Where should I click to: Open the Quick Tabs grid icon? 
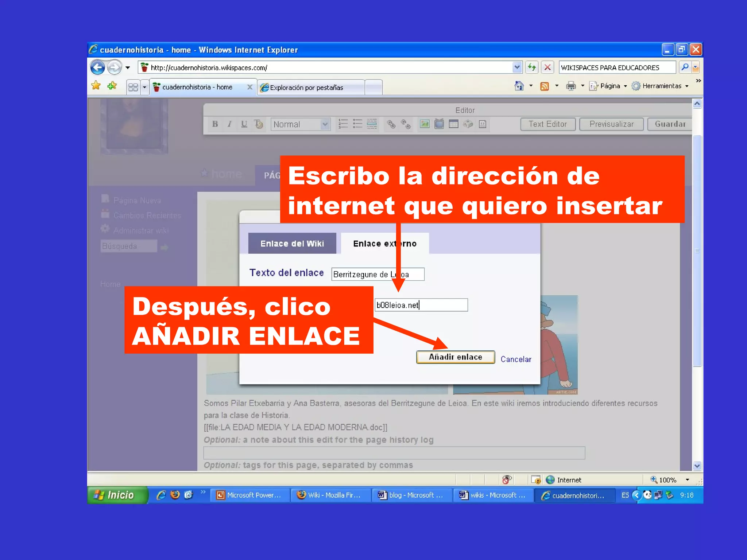tap(133, 87)
